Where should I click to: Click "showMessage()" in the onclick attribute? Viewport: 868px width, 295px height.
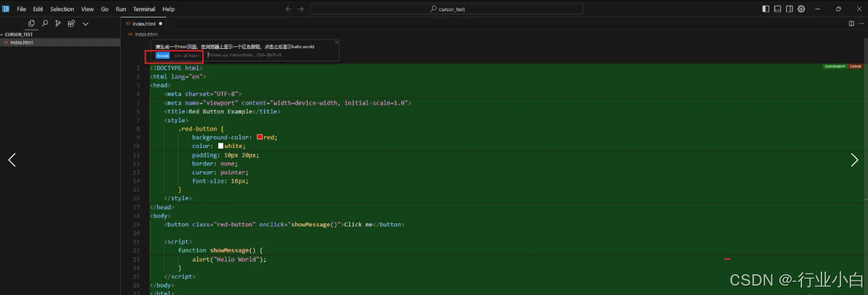tap(316, 224)
